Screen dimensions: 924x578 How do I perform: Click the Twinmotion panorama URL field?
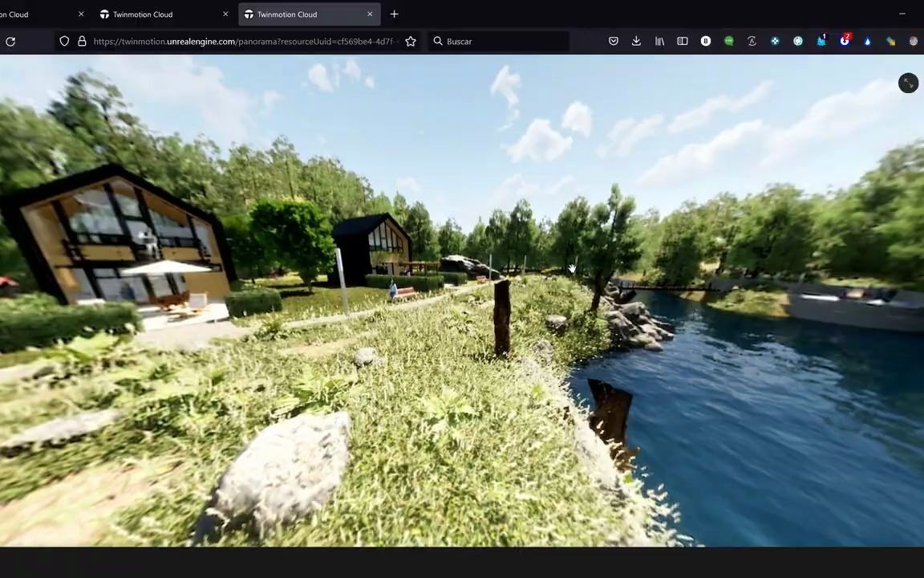(245, 41)
